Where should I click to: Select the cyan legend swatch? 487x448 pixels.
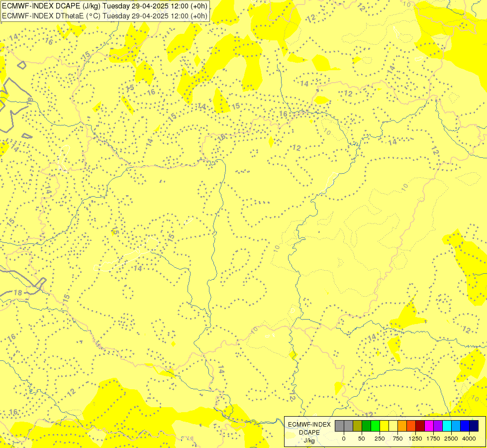pos(447,426)
